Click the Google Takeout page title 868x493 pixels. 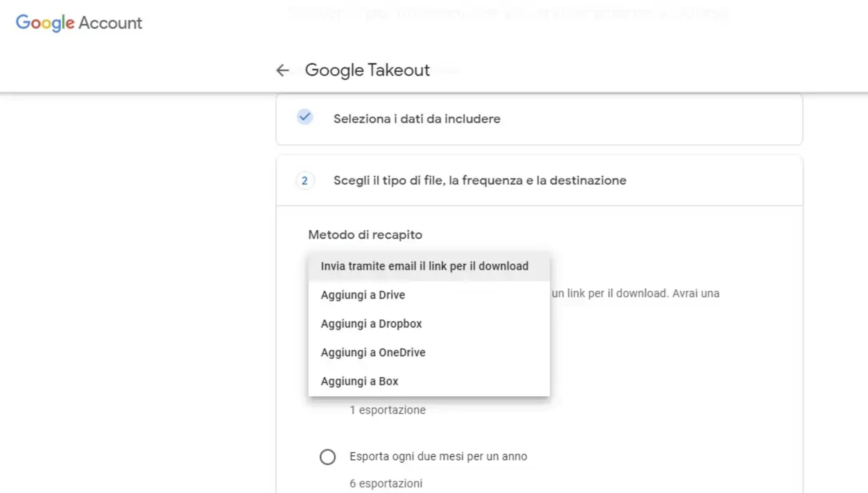click(x=367, y=70)
